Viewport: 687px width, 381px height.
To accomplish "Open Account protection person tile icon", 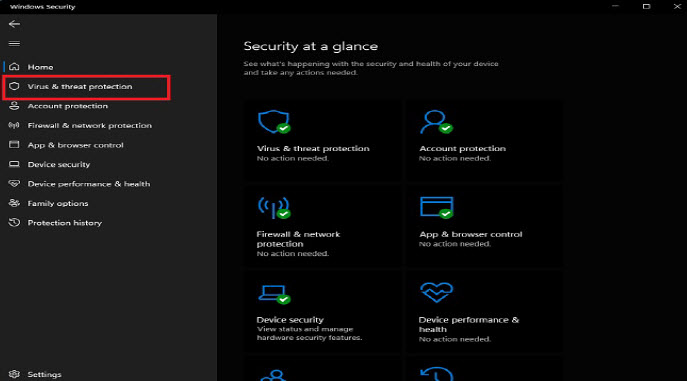I will click(x=436, y=121).
